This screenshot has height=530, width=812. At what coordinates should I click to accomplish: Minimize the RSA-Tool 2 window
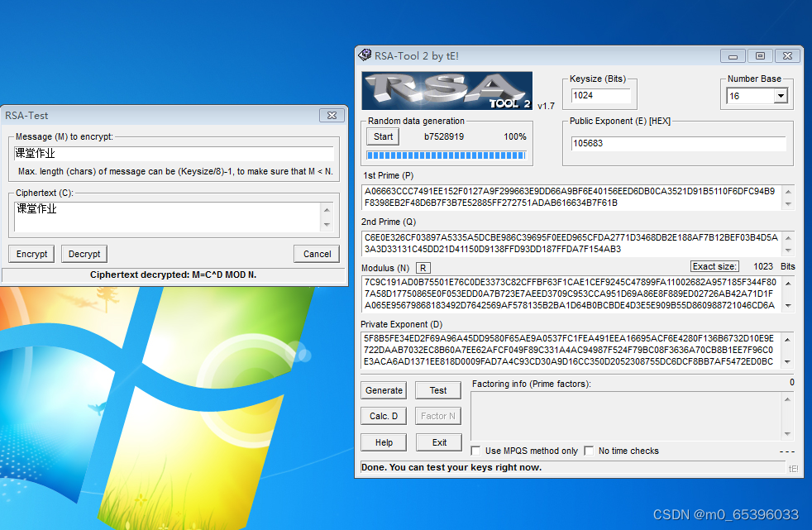tap(733, 56)
